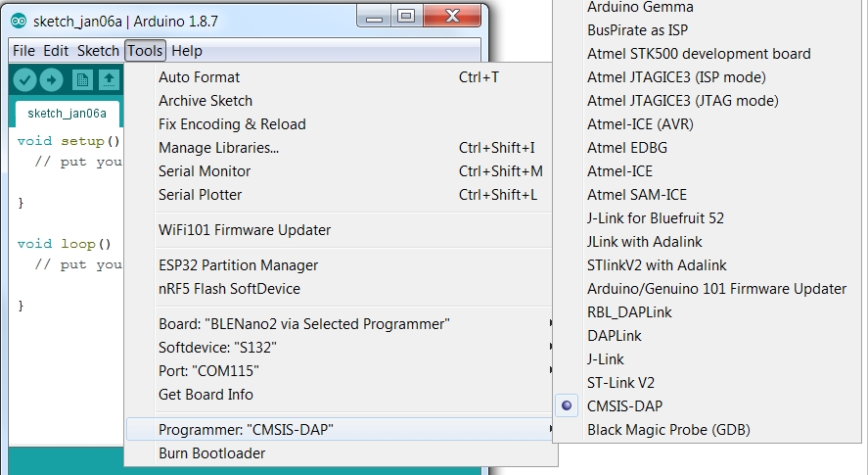Open the File menu

23,51
